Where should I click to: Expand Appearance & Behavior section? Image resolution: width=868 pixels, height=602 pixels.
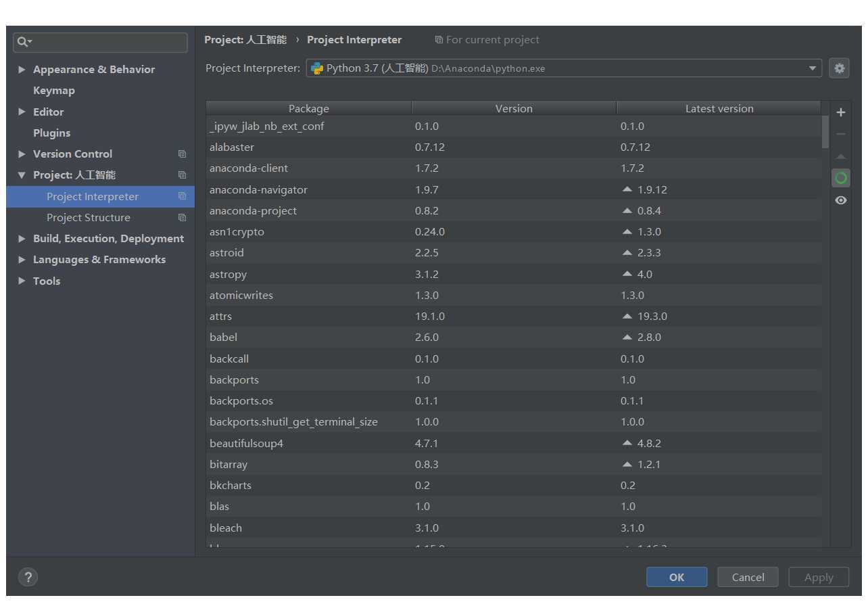(22, 70)
